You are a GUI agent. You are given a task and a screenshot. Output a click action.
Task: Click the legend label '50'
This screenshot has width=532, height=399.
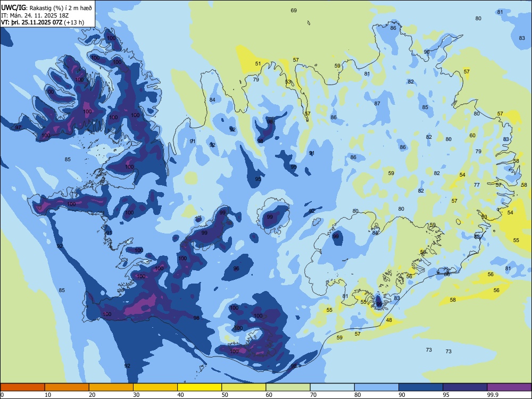point(225,395)
